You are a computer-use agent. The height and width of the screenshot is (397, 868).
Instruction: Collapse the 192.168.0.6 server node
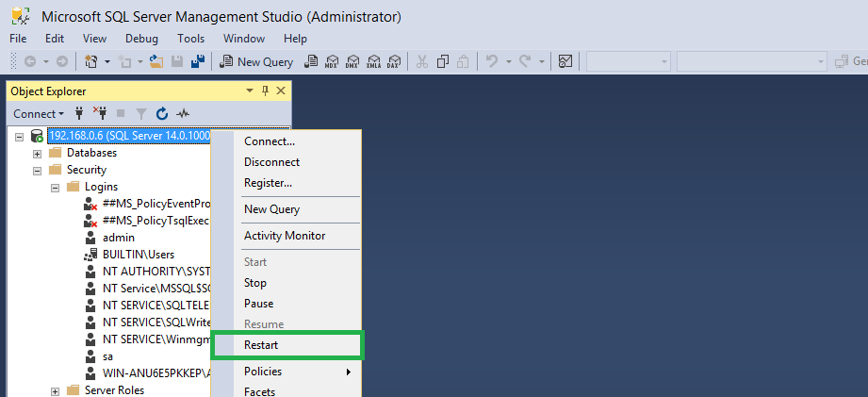[x=20, y=136]
